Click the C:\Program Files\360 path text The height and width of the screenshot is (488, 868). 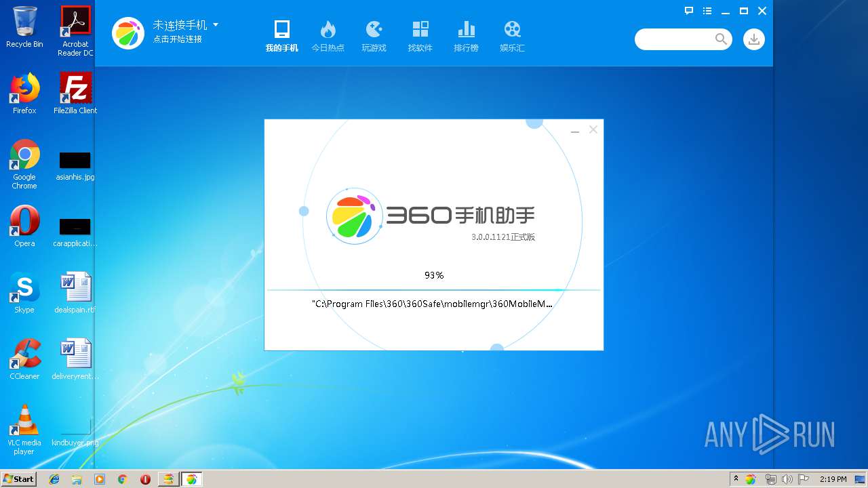tap(432, 304)
